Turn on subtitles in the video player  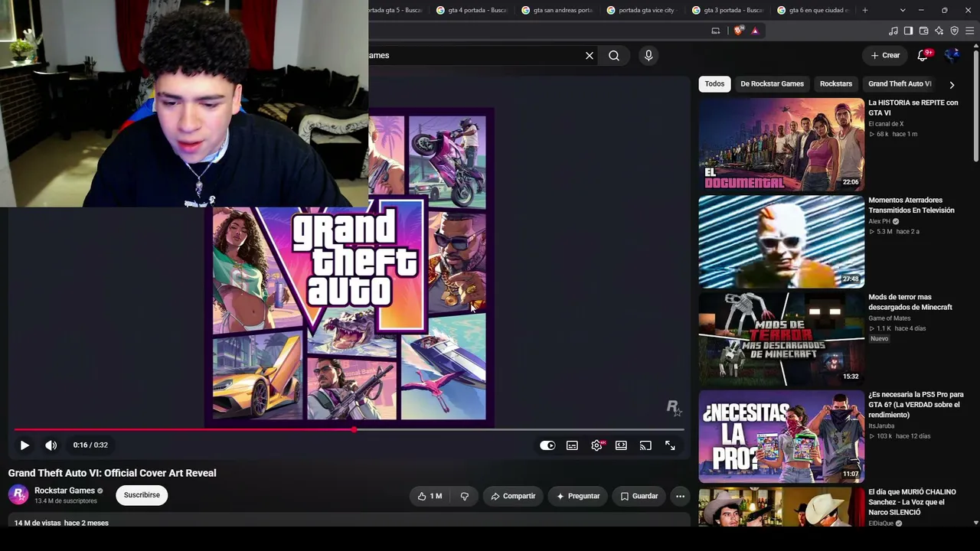tap(572, 445)
